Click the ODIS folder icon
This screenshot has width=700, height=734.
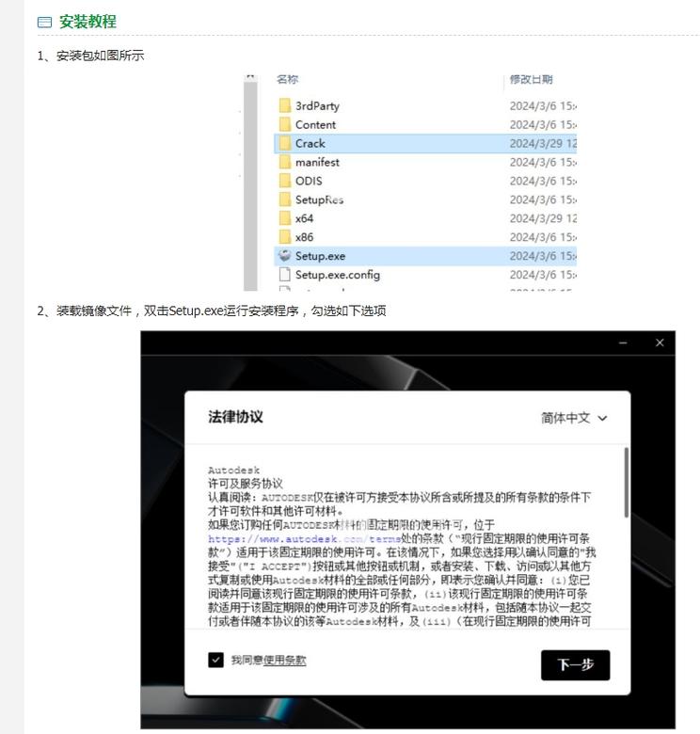(284, 181)
